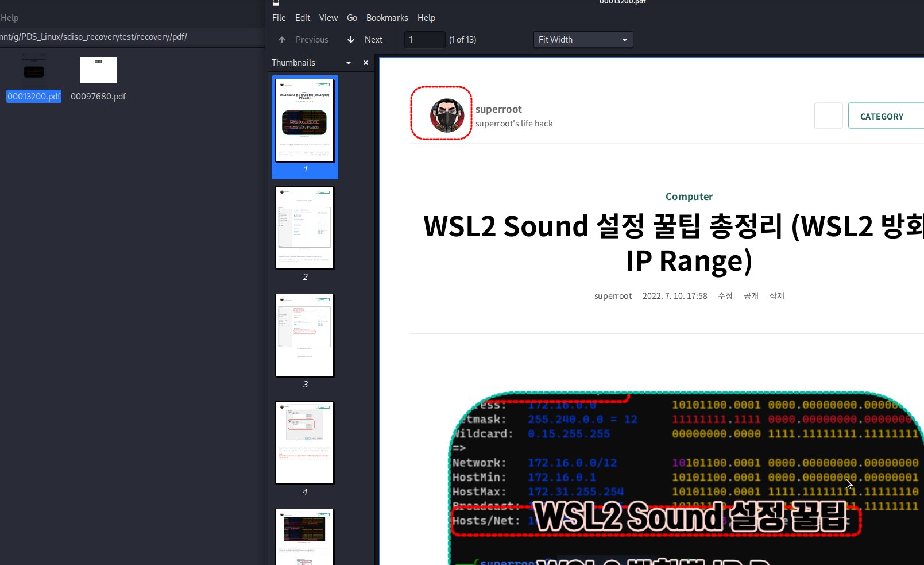Click the 00097680.pdf filename label
Screen dimensions: 924x565
(x=98, y=97)
